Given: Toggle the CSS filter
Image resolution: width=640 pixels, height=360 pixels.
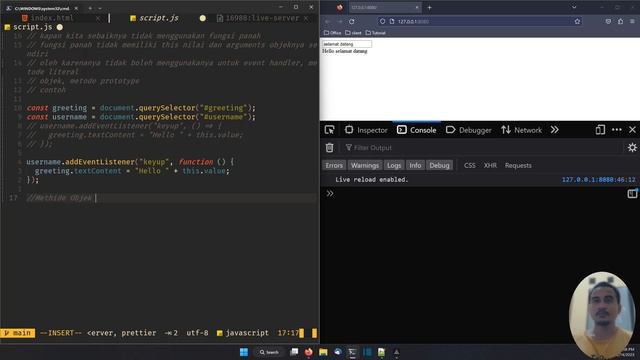Looking at the screenshot, I should (469, 165).
